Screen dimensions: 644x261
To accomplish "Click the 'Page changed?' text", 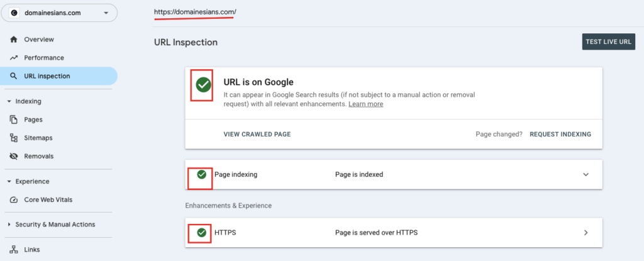I will (x=499, y=135).
